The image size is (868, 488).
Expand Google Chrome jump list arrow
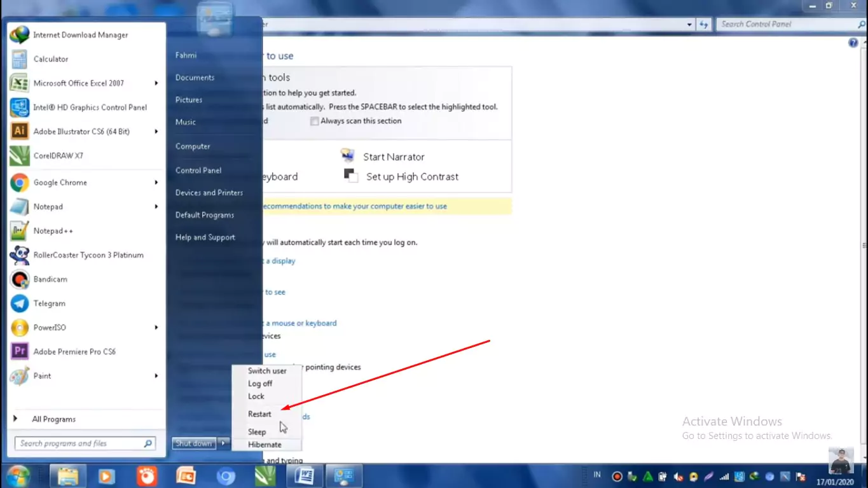156,183
